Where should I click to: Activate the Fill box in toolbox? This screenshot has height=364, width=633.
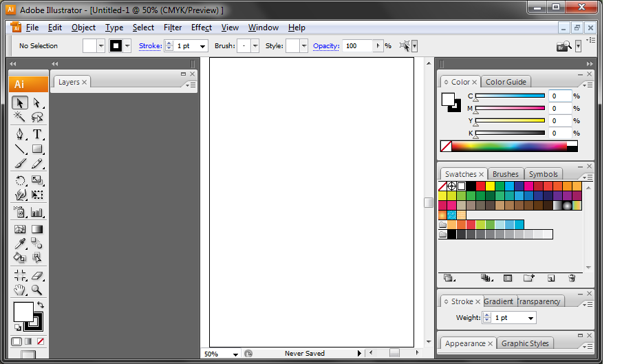click(23, 312)
